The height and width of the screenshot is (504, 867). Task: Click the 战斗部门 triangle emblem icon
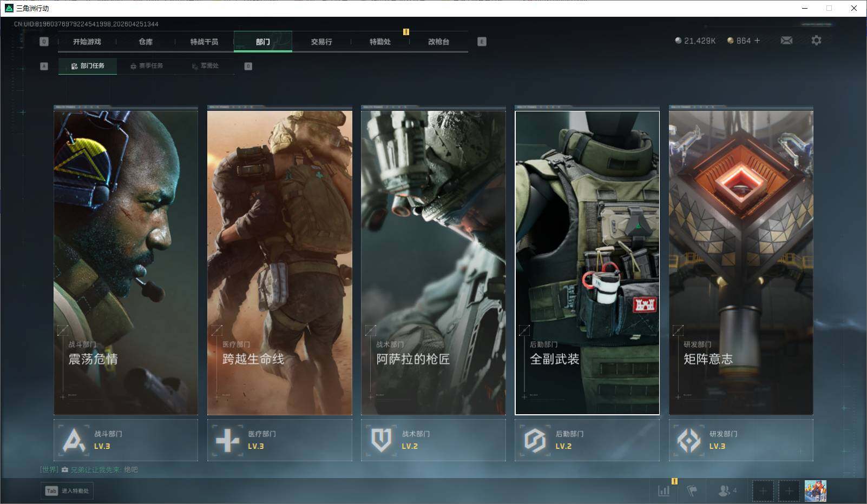(x=74, y=440)
